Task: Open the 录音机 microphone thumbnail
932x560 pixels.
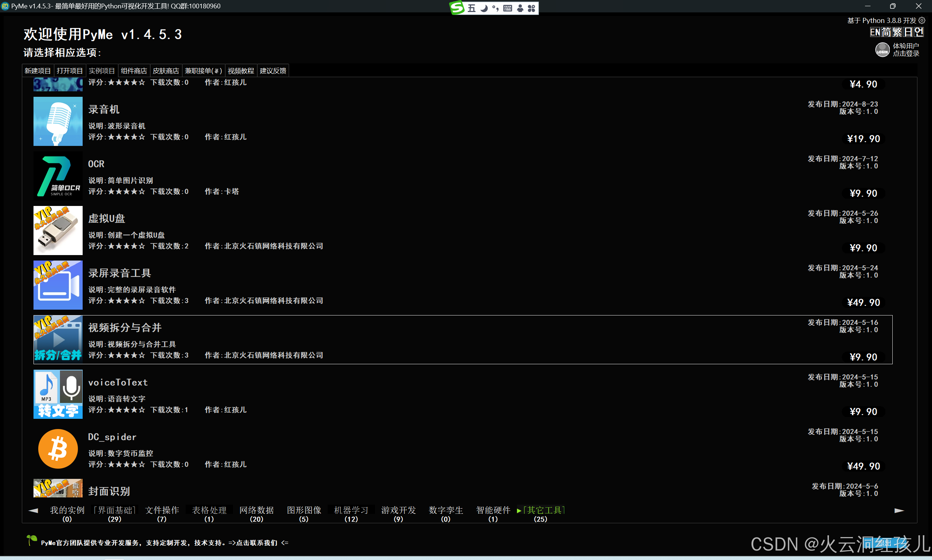Action: coord(58,121)
